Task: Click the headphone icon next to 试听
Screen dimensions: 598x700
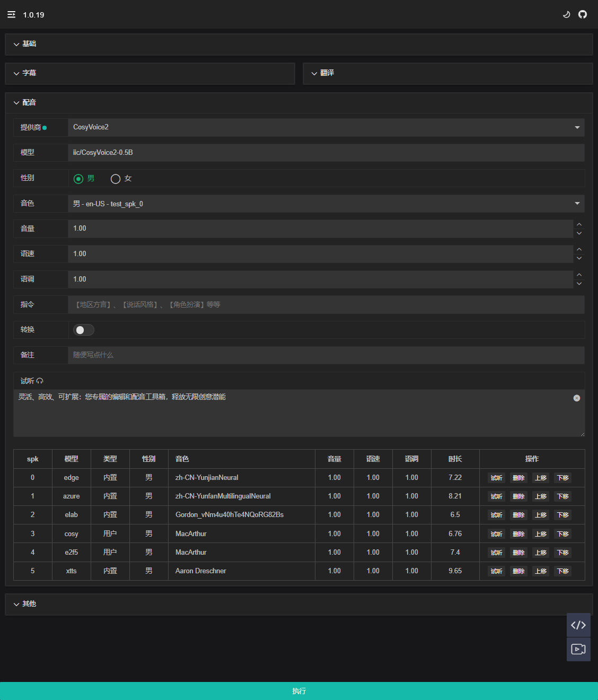Action: pyautogui.click(x=40, y=381)
